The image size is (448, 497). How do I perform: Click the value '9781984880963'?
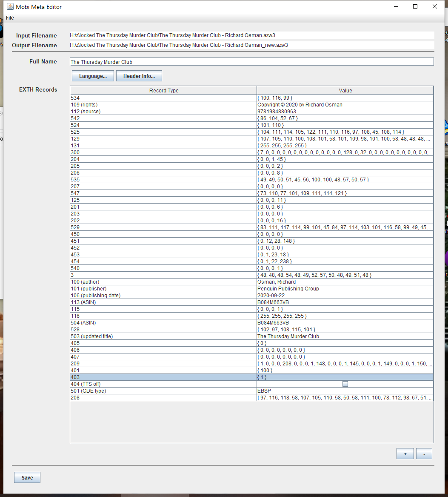click(x=277, y=112)
